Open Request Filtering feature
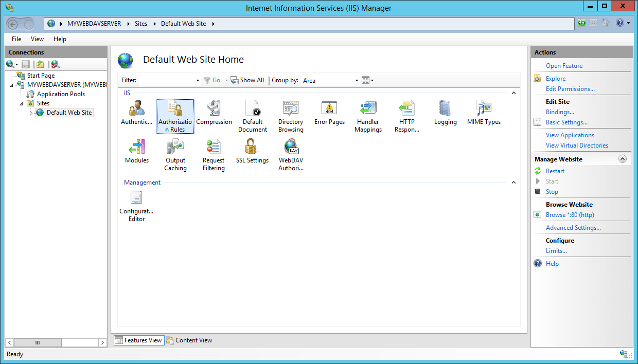 214,155
